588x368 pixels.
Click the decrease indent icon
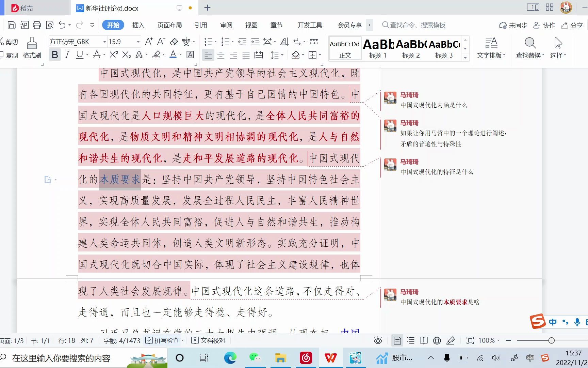242,42
